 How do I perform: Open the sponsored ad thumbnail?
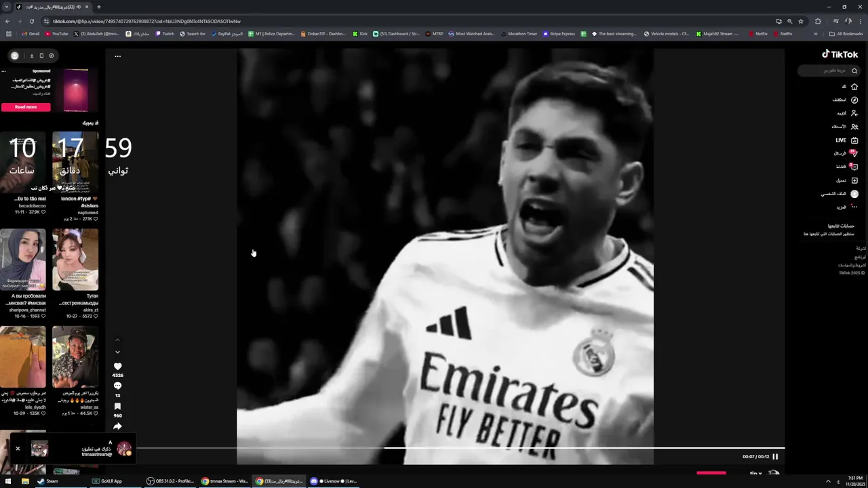(75, 90)
